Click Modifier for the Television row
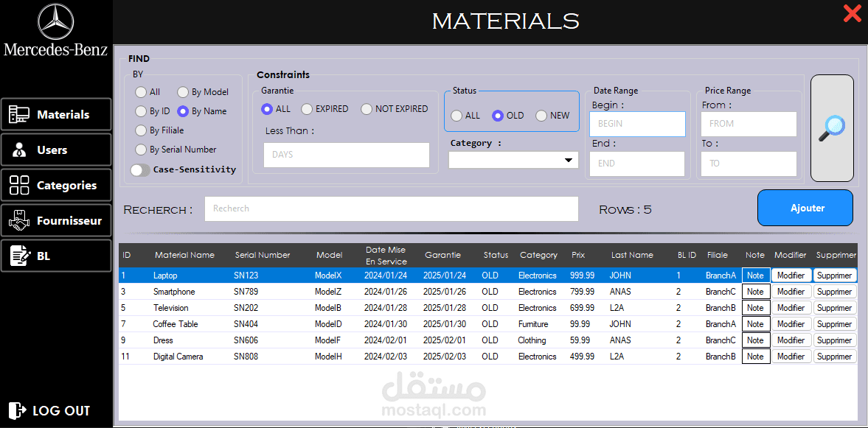The width and height of the screenshot is (868, 428). (791, 307)
